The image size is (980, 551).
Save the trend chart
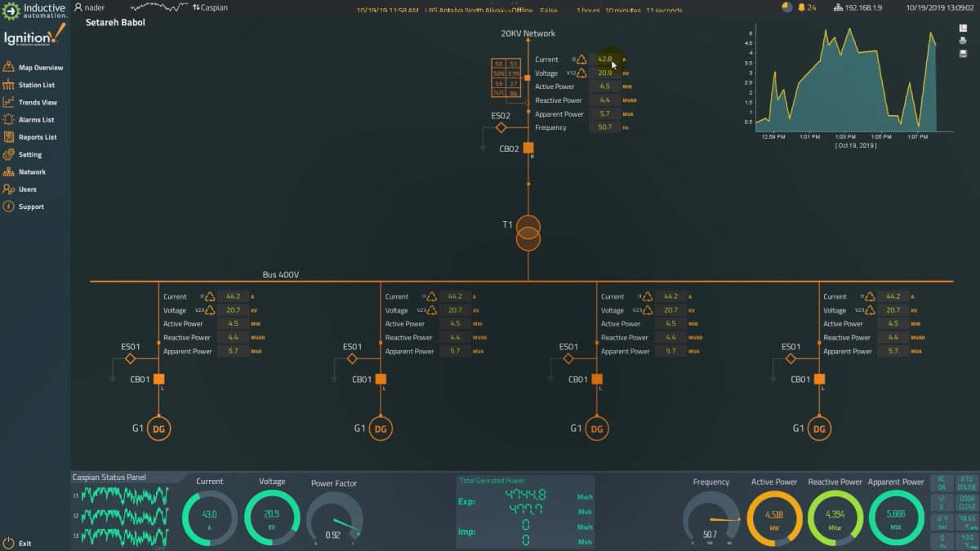tap(963, 53)
